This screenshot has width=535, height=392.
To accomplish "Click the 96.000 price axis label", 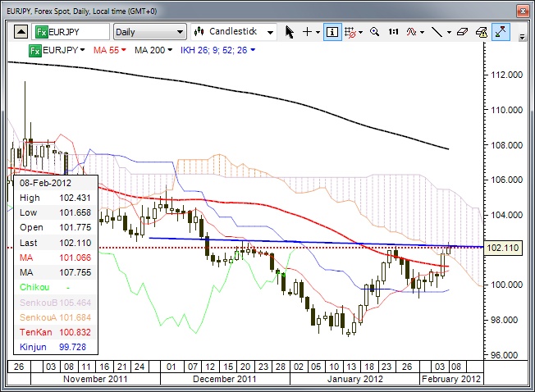I will pos(506,355).
